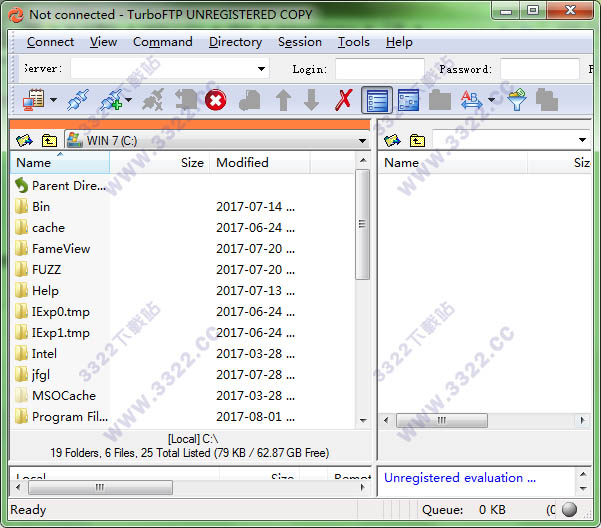This screenshot has height=528, width=601.
Task: Open the Server address dropdown
Action: (261, 69)
